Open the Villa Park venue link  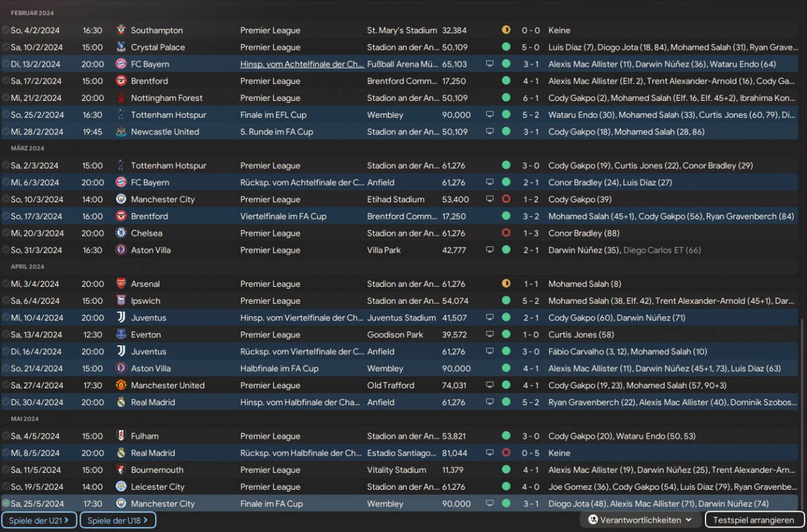point(384,250)
